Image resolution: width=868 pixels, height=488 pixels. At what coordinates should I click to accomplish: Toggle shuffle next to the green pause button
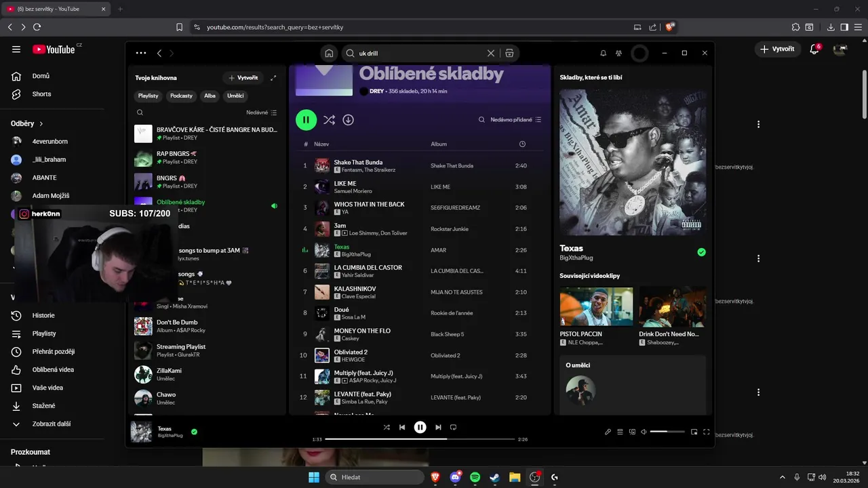coord(329,119)
